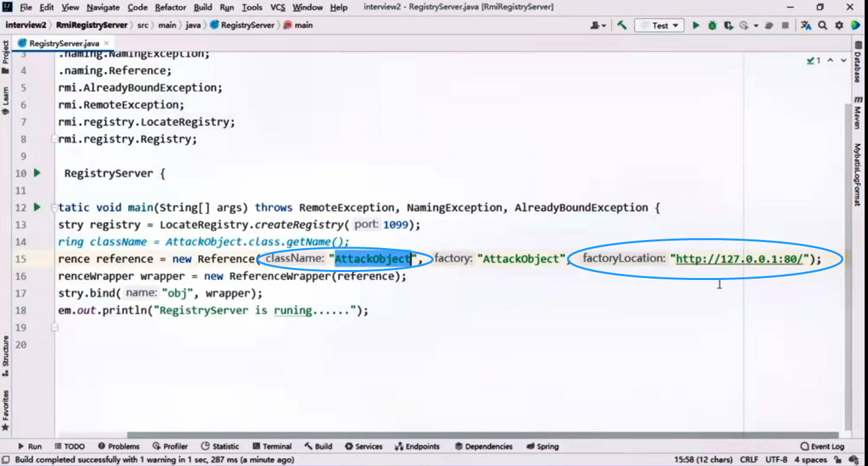Click the RegistryServer class breadcrumb
Viewport: 868px width, 466px height.
click(x=242, y=25)
